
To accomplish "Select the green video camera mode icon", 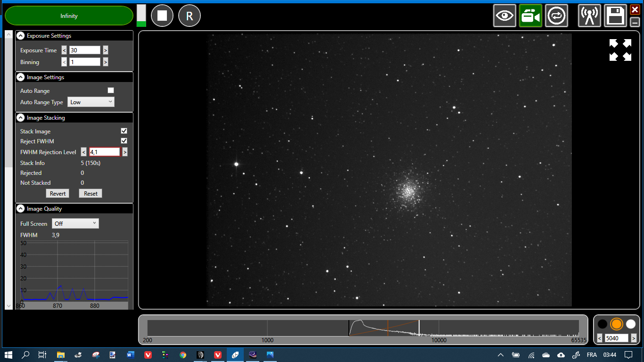I will pyautogui.click(x=531, y=16).
